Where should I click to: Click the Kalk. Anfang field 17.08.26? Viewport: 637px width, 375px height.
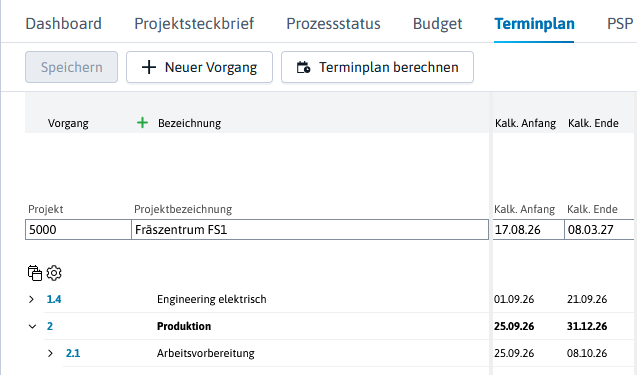click(529, 230)
